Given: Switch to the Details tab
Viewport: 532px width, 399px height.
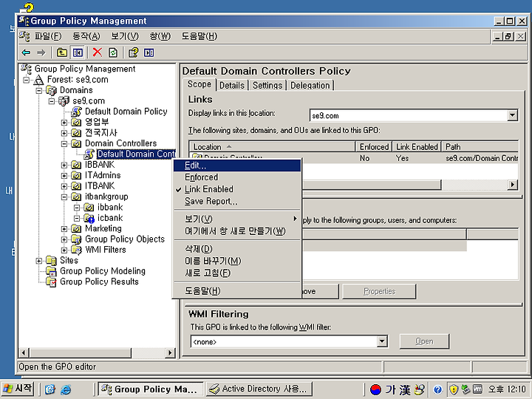Looking at the screenshot, I should coord(232,86).
